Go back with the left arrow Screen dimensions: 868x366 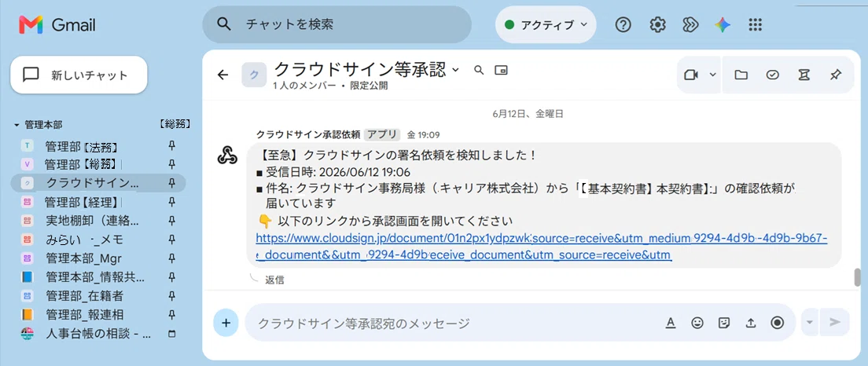[223, 75]
